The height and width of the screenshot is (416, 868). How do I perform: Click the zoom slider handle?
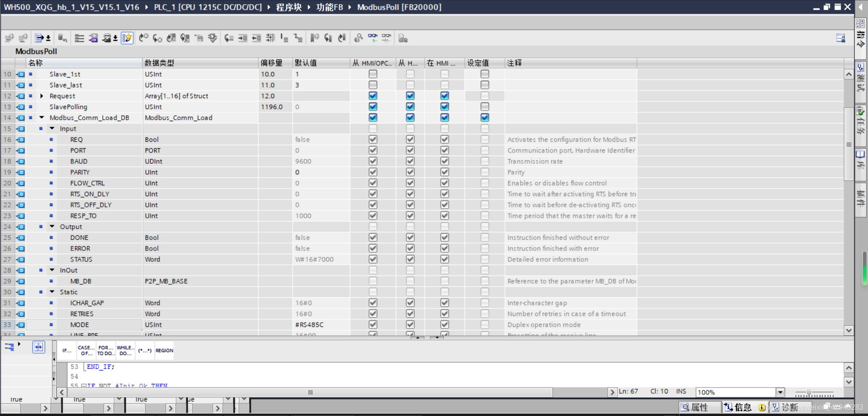click(809, 393)
